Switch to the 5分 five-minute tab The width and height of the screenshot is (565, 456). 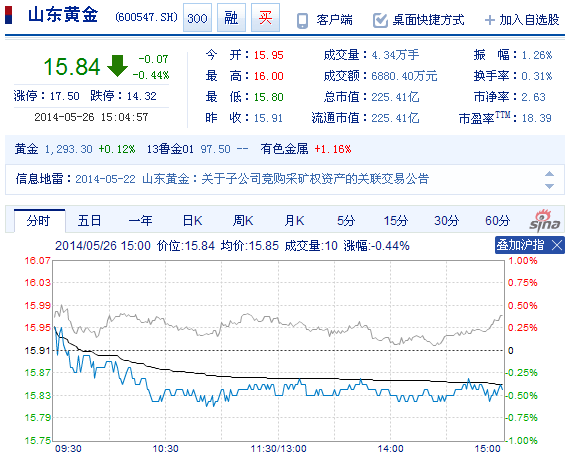point(346,221)
